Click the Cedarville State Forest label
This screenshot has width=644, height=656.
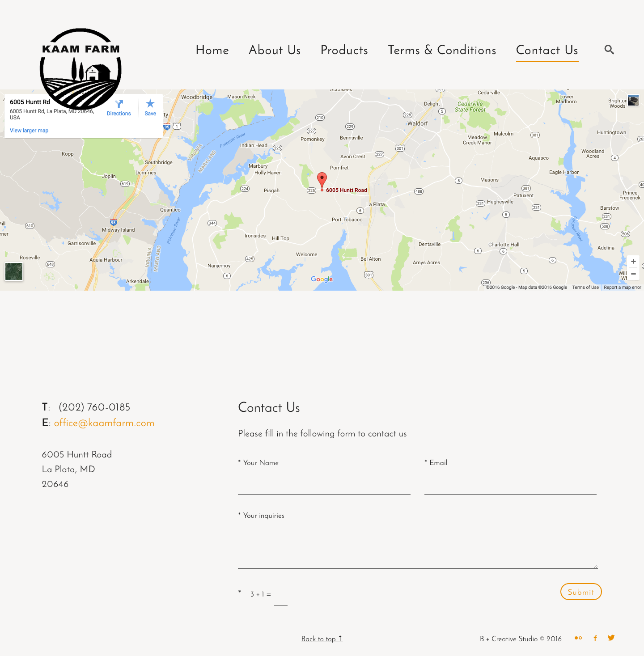[470, 106]
